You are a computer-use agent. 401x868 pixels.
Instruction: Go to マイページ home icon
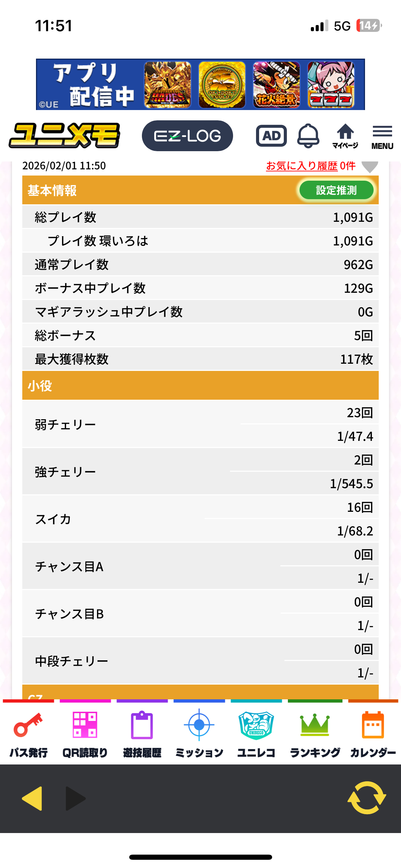pyautogui.click(x=345, y=136)
